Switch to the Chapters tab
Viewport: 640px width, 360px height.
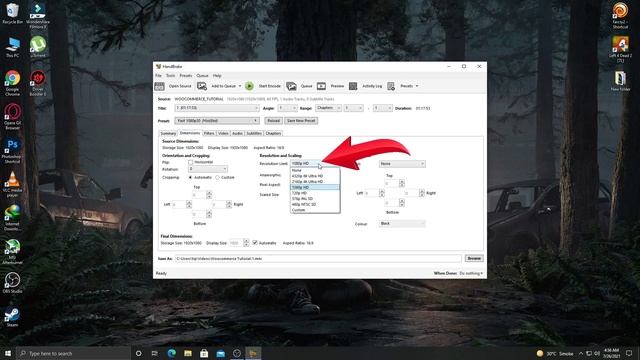[x=273, y=133]
